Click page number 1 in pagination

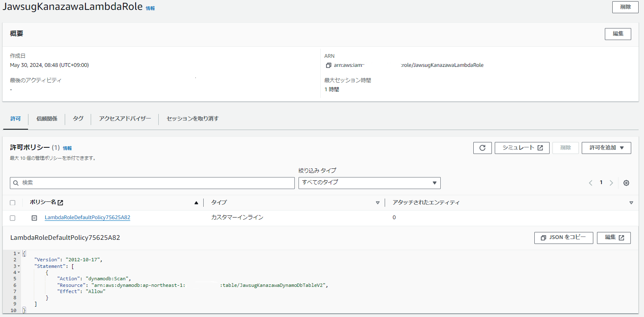coord(601,182)
